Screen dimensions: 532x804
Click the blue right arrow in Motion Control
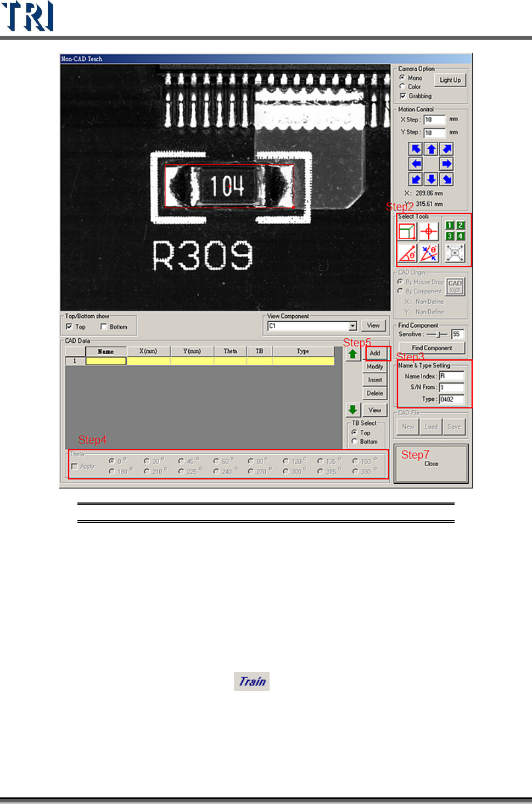[447, 164]
